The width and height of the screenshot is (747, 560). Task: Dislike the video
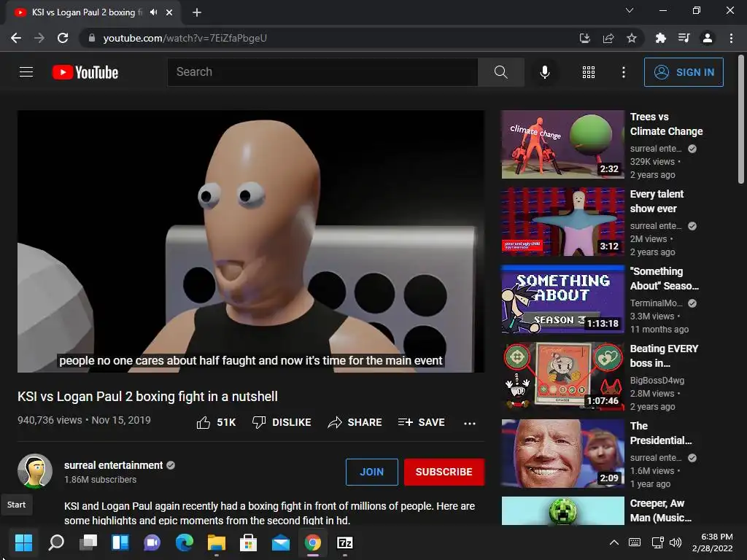(282, 422)
